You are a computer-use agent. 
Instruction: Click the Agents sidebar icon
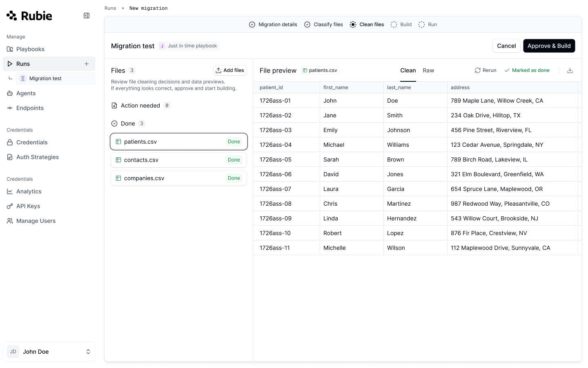10,93
